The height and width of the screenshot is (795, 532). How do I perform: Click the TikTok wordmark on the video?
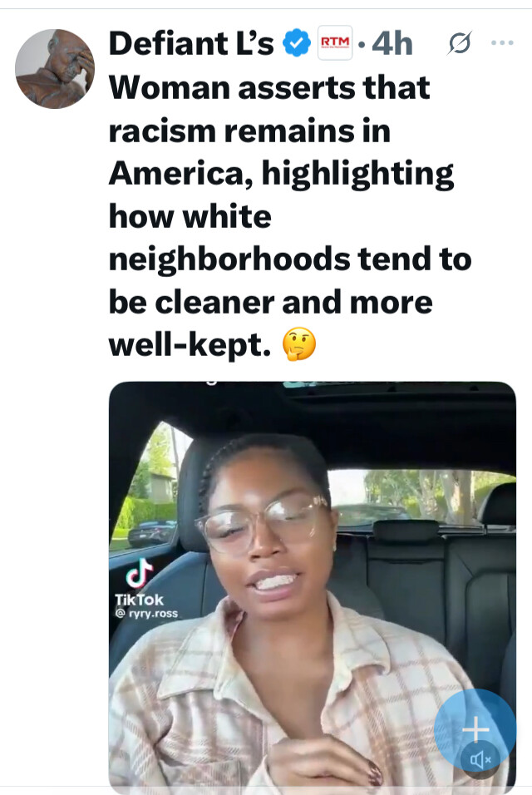[140, 600]
